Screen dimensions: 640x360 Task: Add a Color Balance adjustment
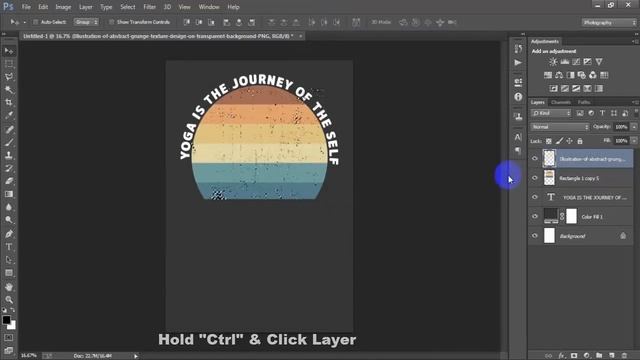pyautogui.click(x=559, y=75)
